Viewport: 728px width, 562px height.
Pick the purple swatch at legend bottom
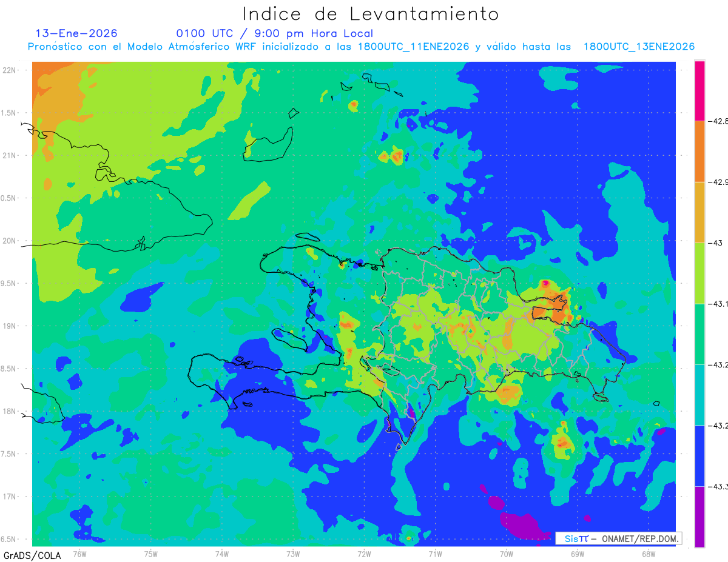point(699,517)
